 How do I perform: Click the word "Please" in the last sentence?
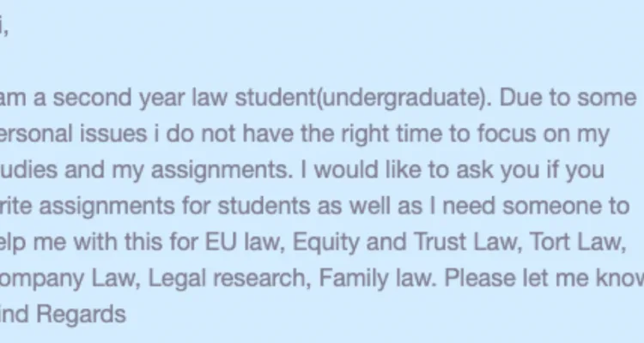click(x=479, y=278)
